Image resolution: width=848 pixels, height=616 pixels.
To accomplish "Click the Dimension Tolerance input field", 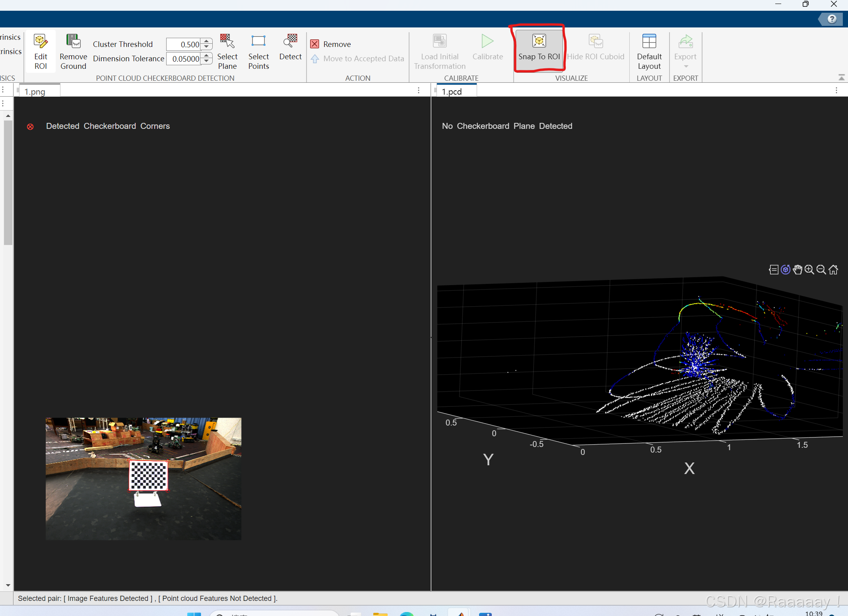I will [184, 59].
